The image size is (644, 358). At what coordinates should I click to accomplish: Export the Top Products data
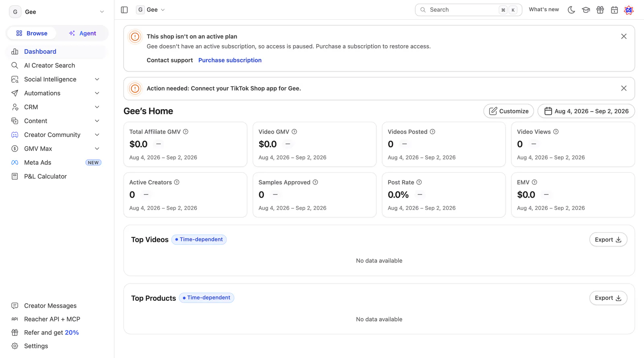[608, 298]
